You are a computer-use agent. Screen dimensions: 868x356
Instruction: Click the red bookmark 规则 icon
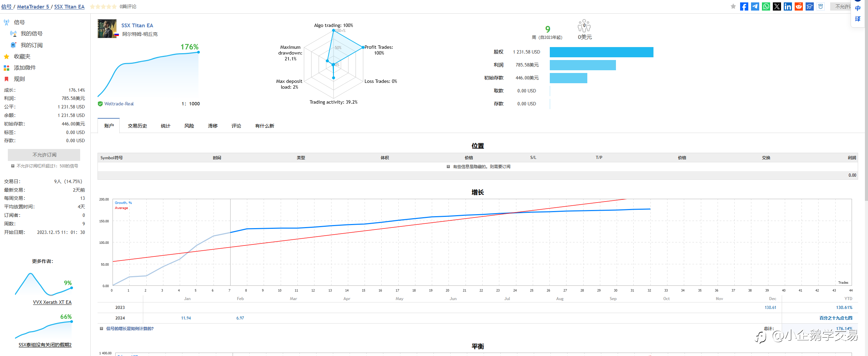coord(6,79)
